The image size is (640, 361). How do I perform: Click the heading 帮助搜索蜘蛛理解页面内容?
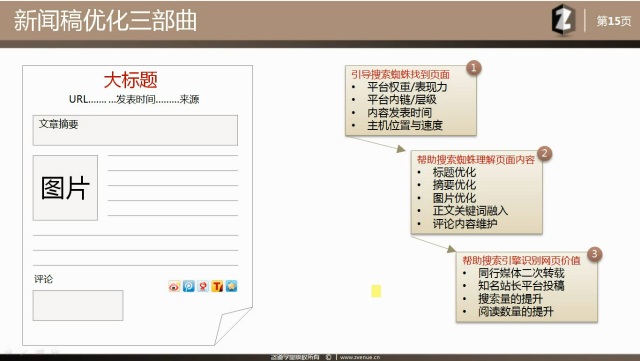click(476, 160)
